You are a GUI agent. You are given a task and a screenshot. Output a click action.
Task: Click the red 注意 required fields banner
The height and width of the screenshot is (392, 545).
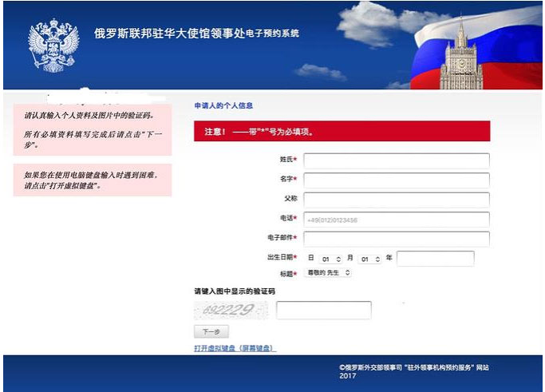[x=342, y=132]
